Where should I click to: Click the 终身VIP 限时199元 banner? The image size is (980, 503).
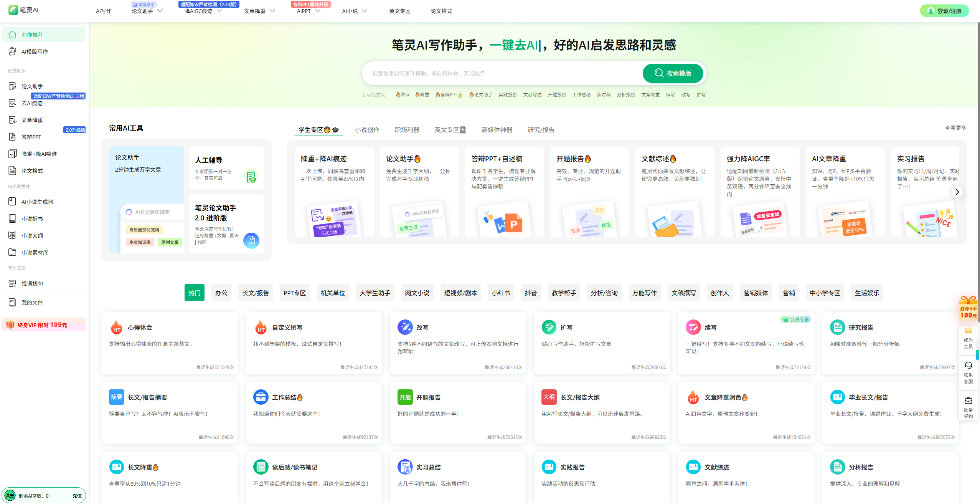(43, 325)
